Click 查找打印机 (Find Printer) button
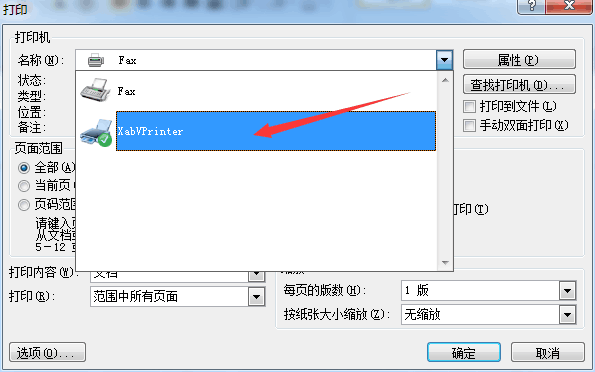This screenshot has height=372, width=595. point(519,84)
